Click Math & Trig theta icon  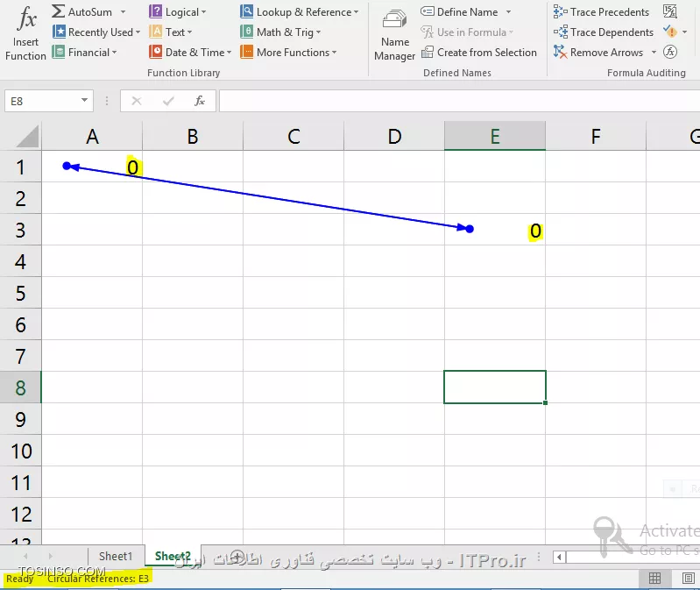[246, 32]
